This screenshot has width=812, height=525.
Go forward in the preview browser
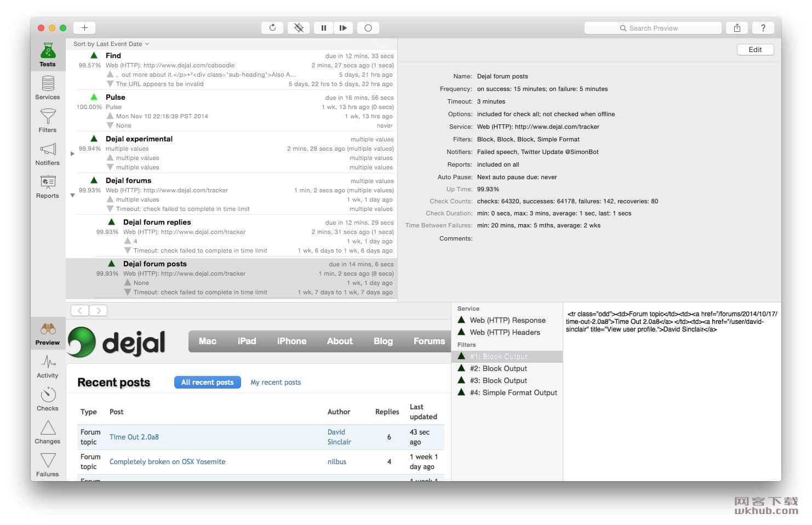pos(98,310)
